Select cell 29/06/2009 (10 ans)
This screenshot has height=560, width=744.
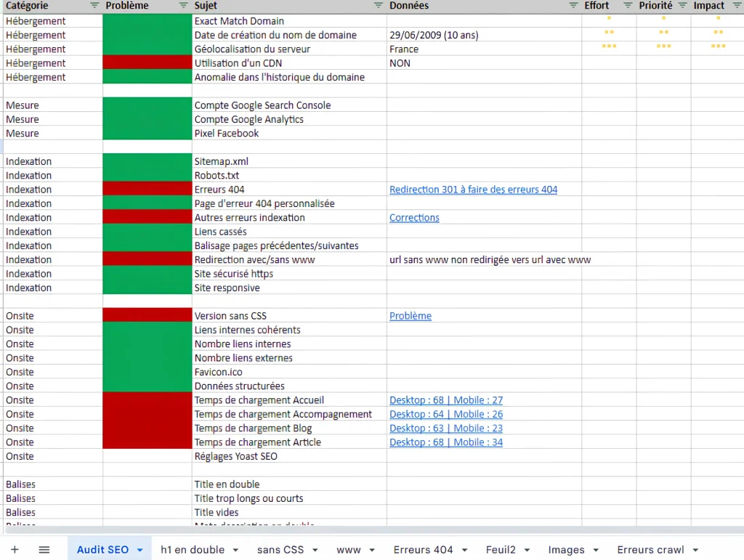tap(485, 35)
